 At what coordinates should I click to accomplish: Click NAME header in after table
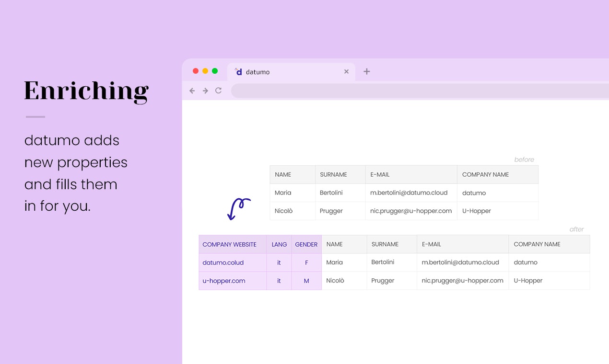(x=344, y=244)
